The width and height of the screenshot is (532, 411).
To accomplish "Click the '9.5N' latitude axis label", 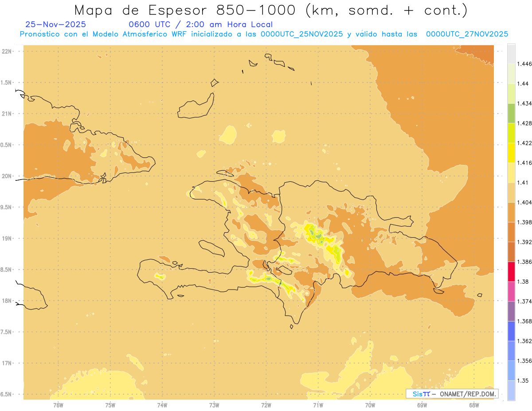I will [x=6, y=207].
